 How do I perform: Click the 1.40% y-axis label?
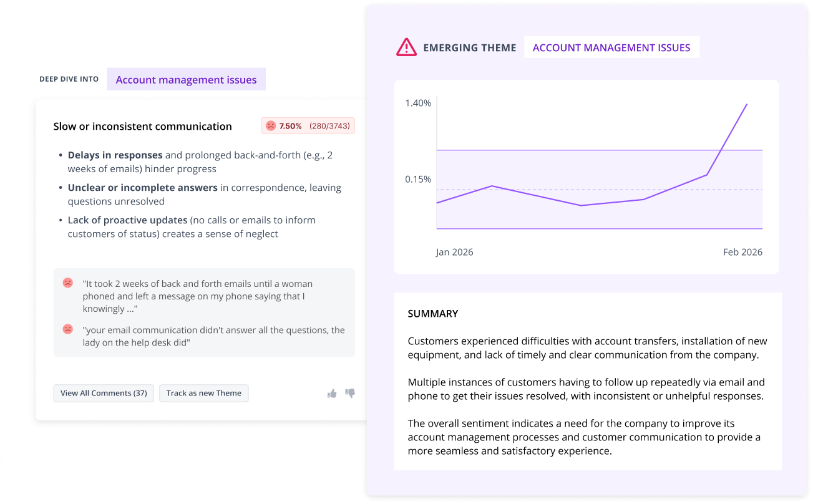pyautogui.click(x=418, y=103)
